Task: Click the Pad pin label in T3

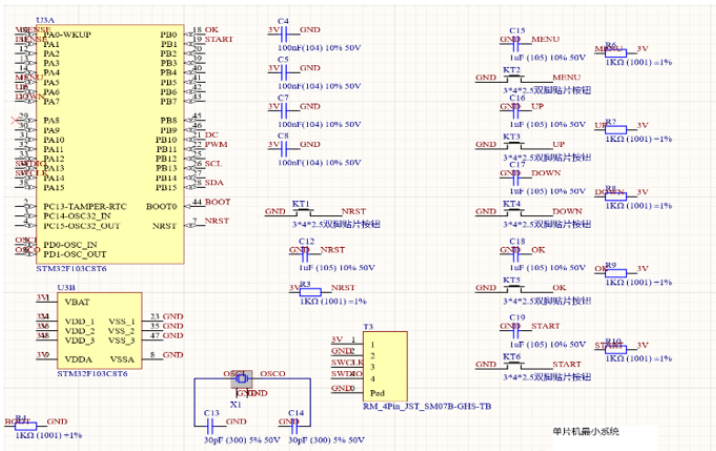Action: (377, 393)
